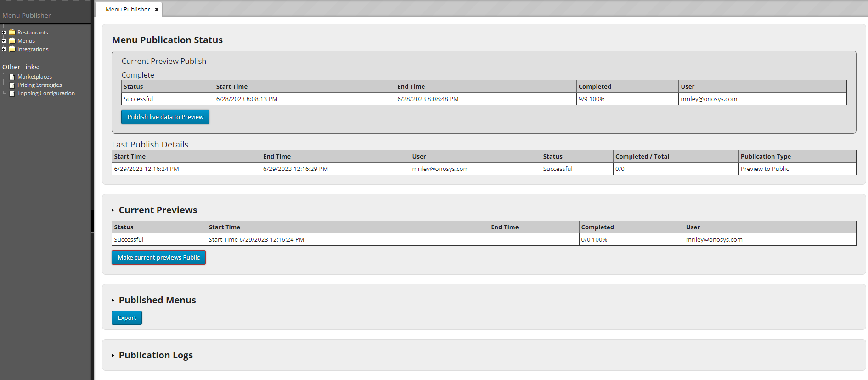Click the Restaurants folder icon
868x380 pixels.
pyautogui.click(x=12, y=32)
